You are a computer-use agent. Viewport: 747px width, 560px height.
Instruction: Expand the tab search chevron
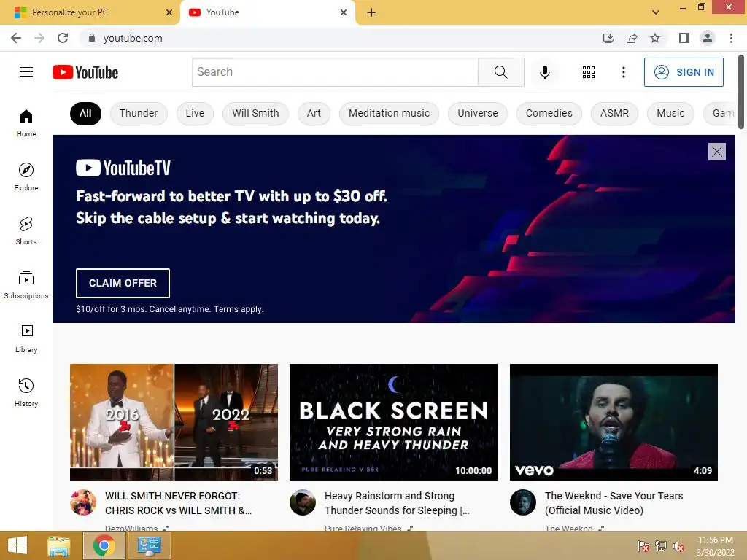pyautogui.click(x=656, y=12)
